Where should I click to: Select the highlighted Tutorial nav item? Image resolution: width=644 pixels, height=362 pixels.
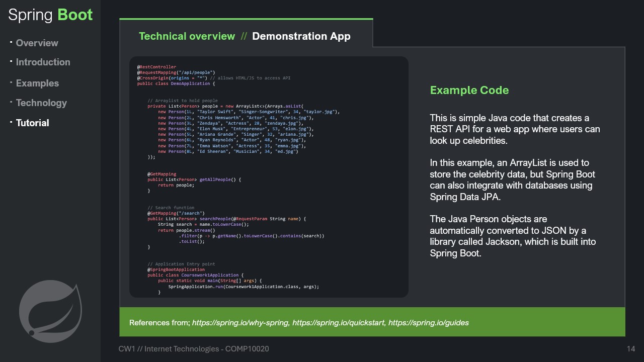[x=32, y=123]
